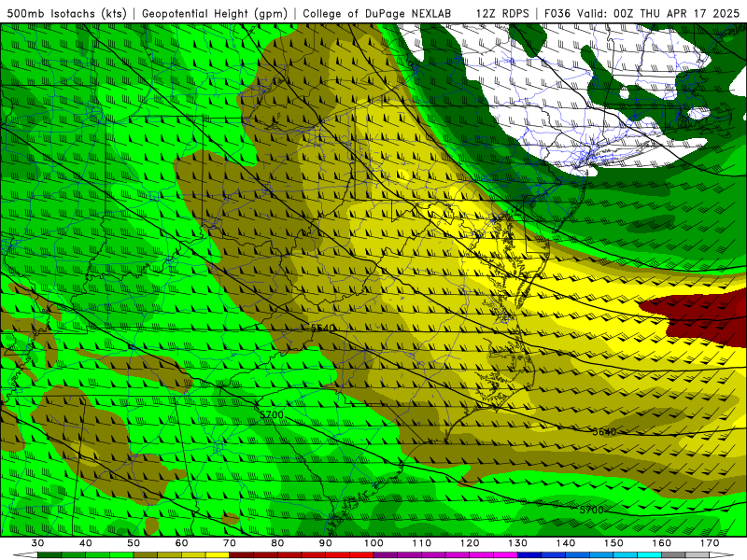Screen dimensions: 747x560
Task: Click the 'College of DuPage NEXLAB' header text
Action: click(x=377, y=14)
